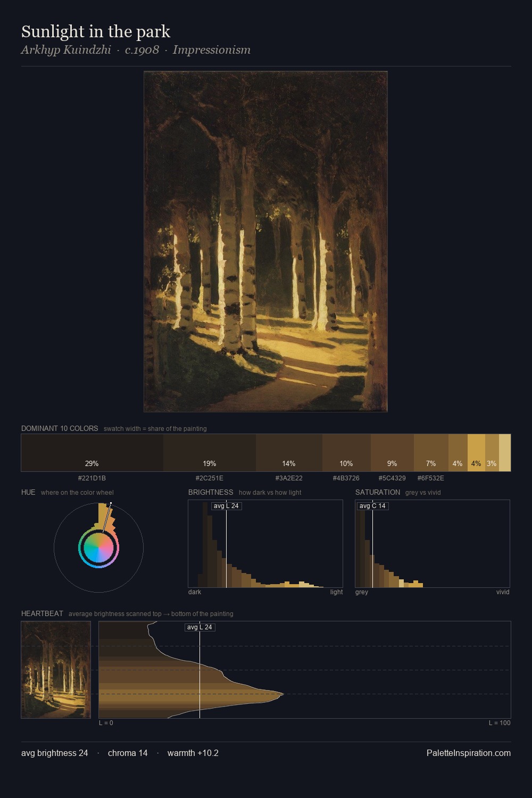Click the 'BRIGHTNESS' section heading

tap(211, 492)
